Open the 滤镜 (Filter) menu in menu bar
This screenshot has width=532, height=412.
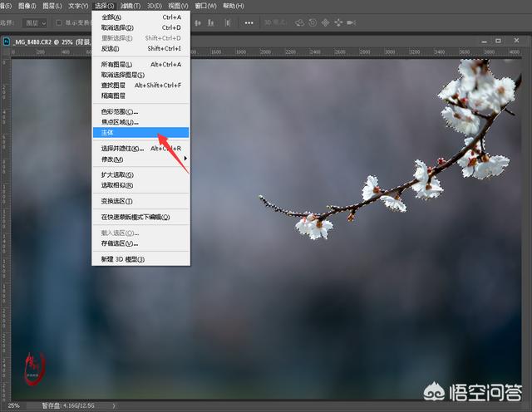(x=131, y=6)
